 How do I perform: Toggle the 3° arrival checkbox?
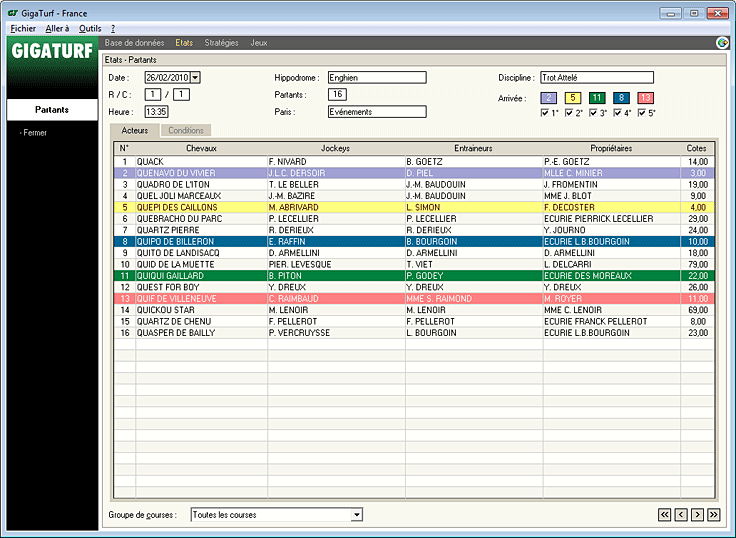[x=593, y=113]
